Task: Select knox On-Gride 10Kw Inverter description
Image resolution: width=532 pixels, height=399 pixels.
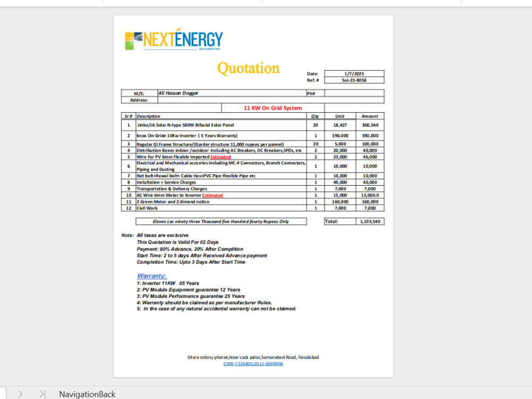Action: (187, 135)
